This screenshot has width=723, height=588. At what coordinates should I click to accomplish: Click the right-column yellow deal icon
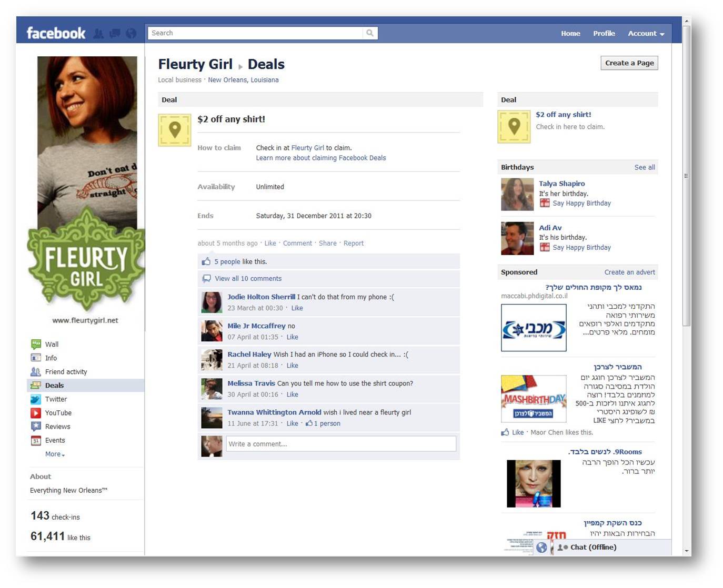click(x=514, y=127)
